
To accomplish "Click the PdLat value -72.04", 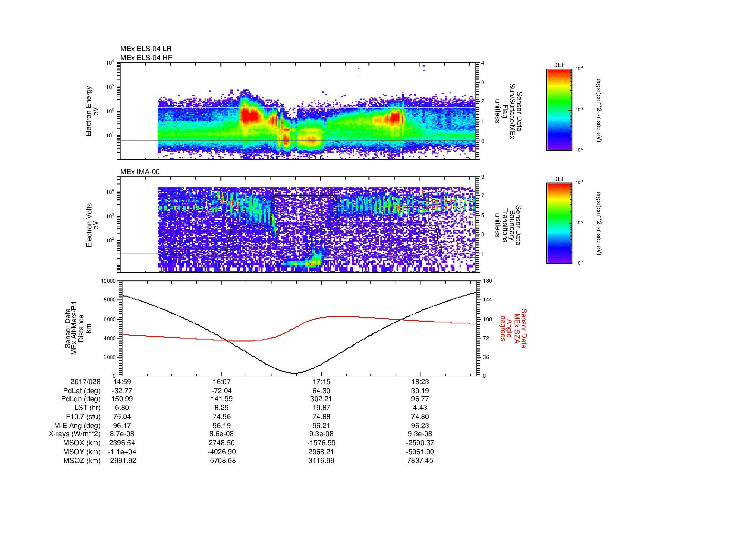I will point(222,391).
